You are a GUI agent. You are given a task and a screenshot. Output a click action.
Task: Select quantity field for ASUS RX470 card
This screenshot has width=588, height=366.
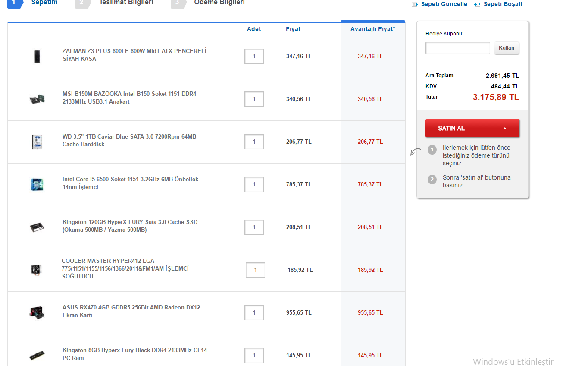click(x=254, y=312)
